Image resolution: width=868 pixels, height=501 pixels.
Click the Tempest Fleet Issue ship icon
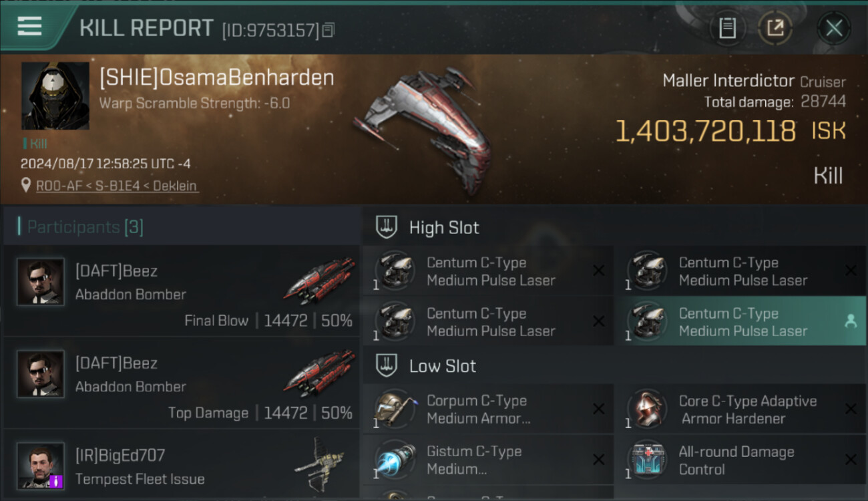320,462
